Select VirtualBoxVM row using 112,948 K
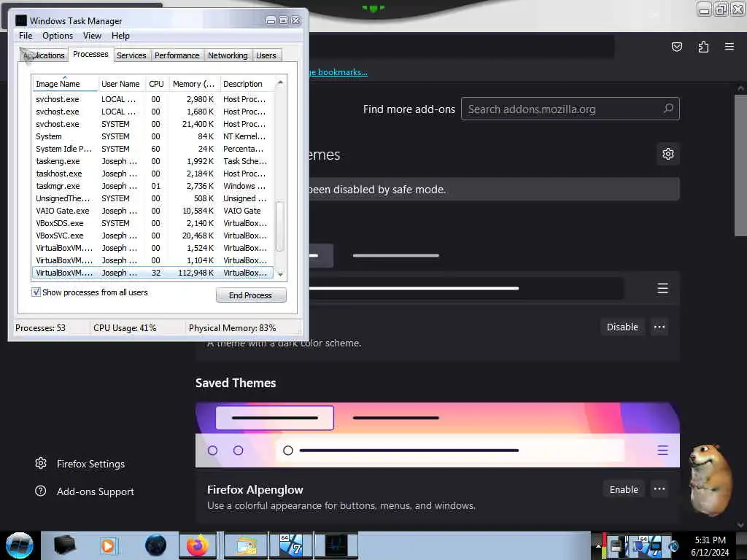Viewport: 747px width, 560px height. (x=152, y=273)
